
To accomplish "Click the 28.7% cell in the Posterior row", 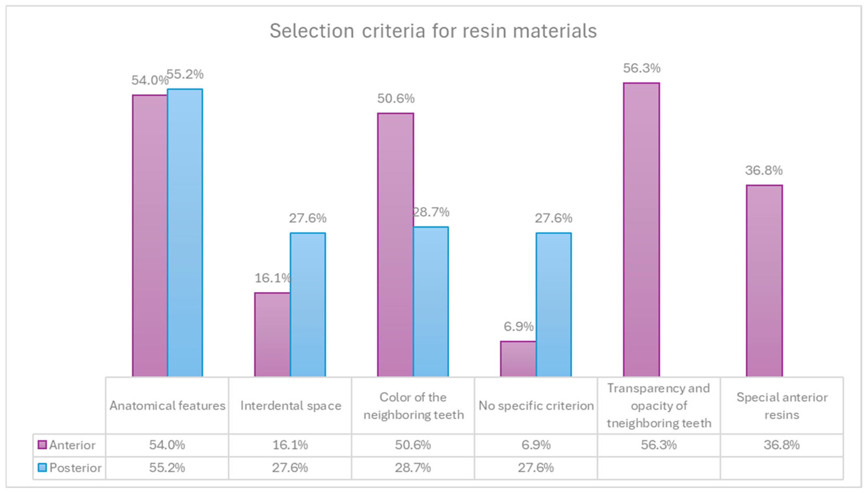I will click(x=413, y=468).
